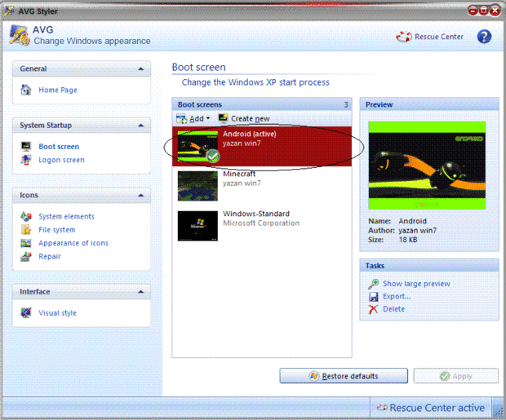Click the Rescue Center lifebuoy icon
This screenshot has height=420, width=506.
404,37
